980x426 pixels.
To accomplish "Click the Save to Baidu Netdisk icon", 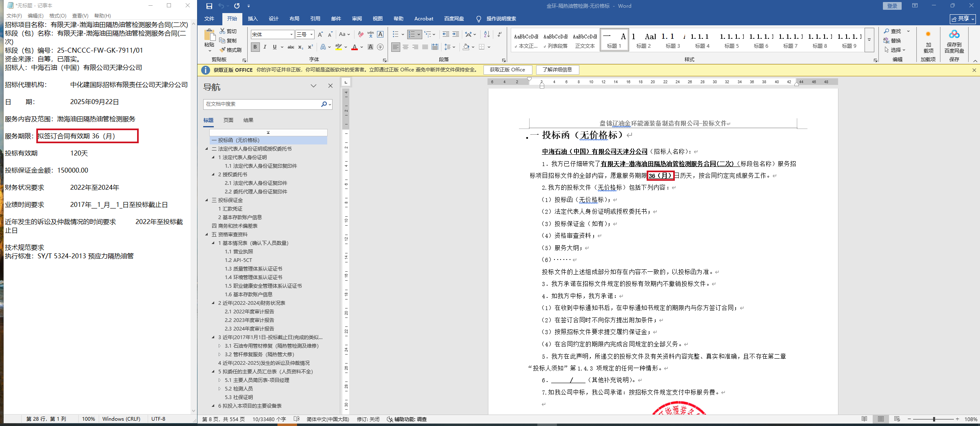I will [x=954, y=40].
